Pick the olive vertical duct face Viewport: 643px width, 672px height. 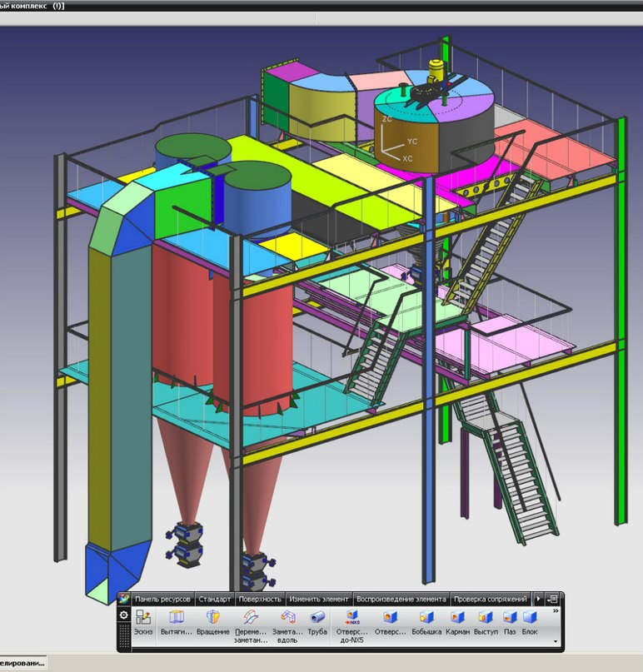100,399
